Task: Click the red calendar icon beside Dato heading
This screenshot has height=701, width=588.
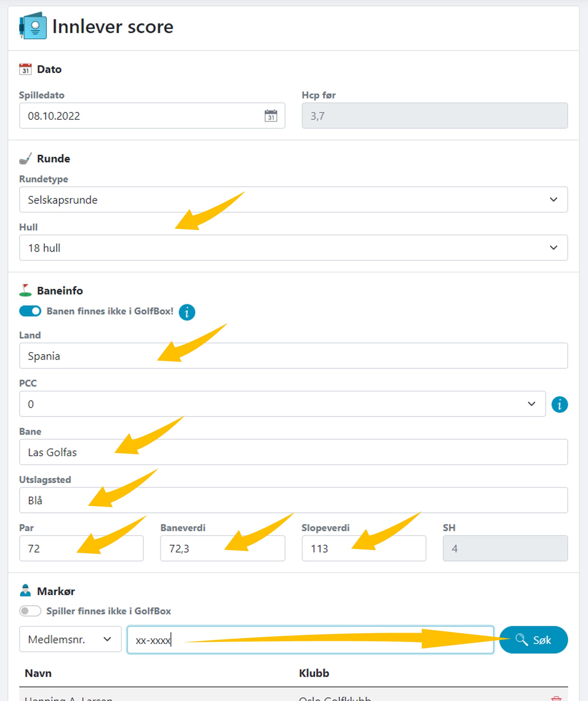Action: (25, 69)
